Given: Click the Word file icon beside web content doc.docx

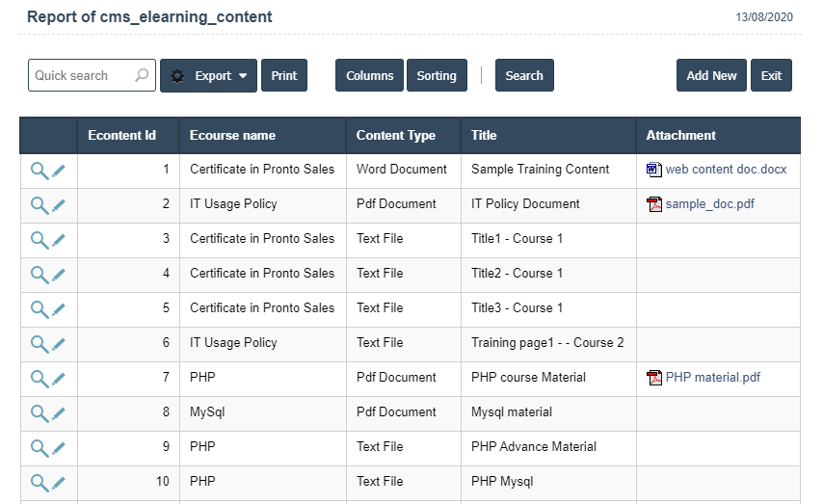Looking at the screenshot, I should tap(653, 170).
